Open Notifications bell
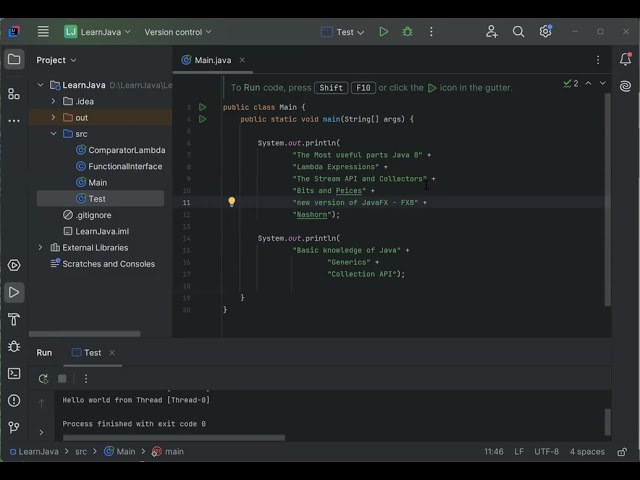 pos(625,60)
